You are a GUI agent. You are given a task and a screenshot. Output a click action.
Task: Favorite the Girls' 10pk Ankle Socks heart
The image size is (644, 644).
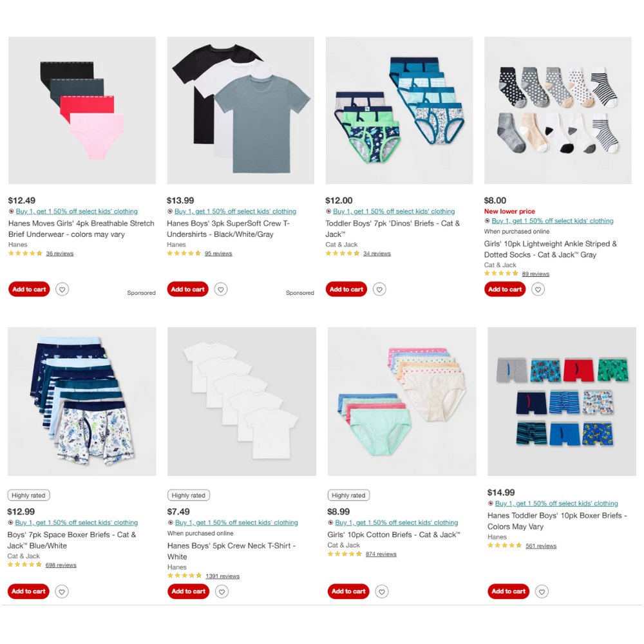[538, 290]
